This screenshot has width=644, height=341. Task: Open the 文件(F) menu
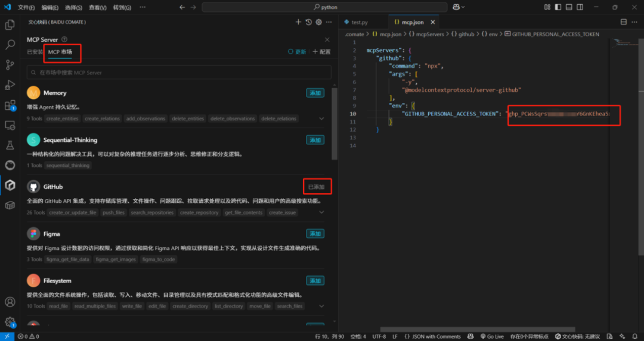tap(26, 7)
